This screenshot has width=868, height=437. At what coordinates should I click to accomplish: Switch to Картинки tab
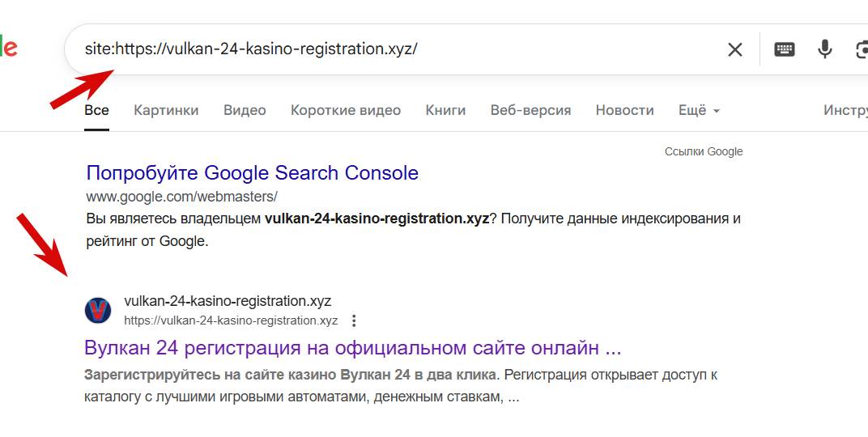pos(166,111)
